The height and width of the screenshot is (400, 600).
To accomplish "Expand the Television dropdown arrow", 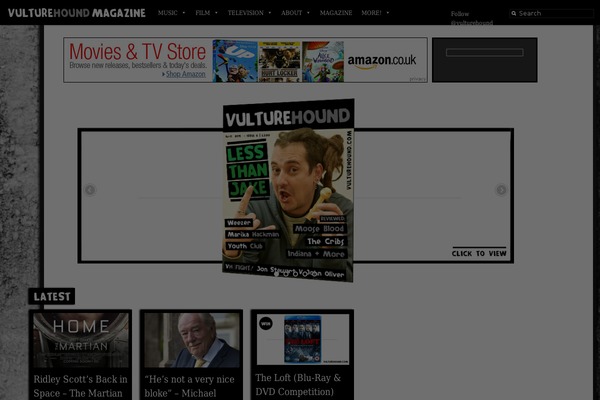I will point(270,13).
